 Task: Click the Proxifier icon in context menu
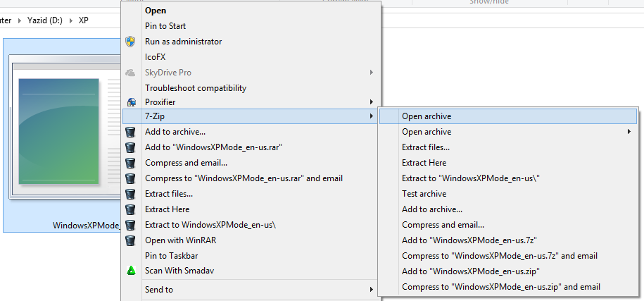tap(130, 103)
